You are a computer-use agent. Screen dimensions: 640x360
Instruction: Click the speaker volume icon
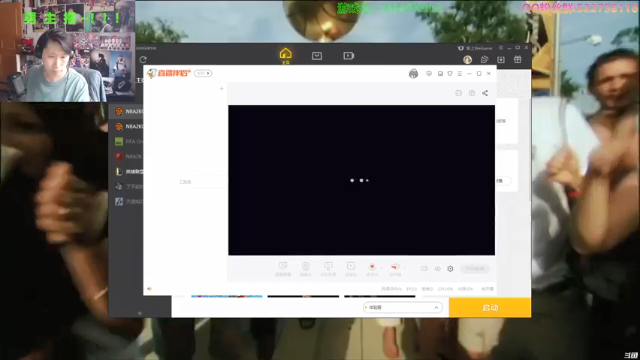point(395,268)
